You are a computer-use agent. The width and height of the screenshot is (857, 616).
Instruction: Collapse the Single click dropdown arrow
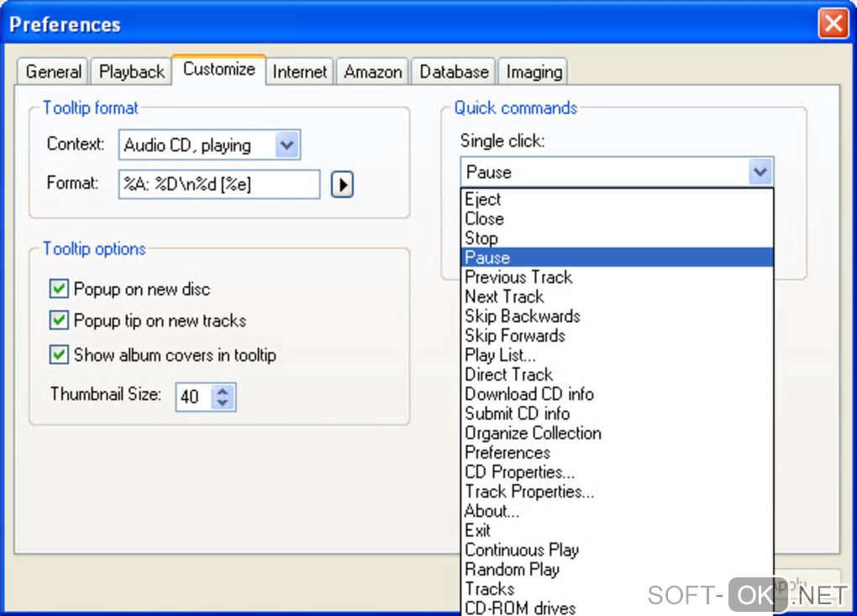pos(760,172)
